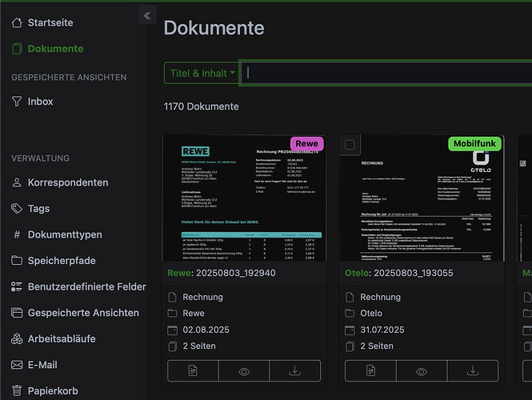
Task: Open the Otelo invoice thumbnail
Action: coord(422,198)
